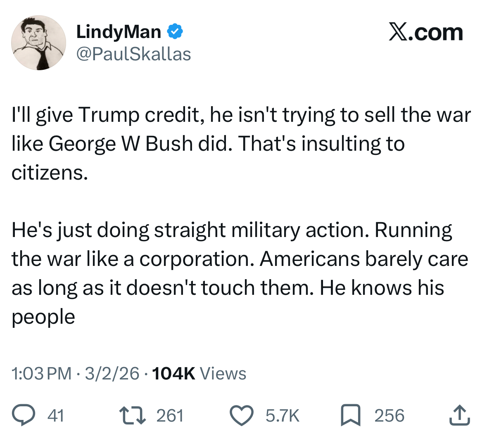Click the blue verified checkmark badge
The width and height of the screenshot is (487, 448).
175,31
